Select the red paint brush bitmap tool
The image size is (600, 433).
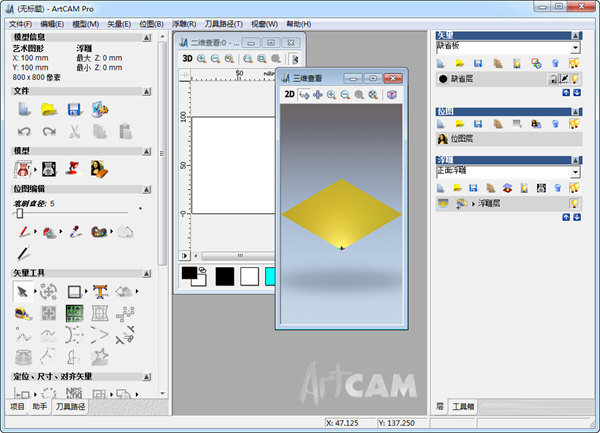click(x=24, y=232)
